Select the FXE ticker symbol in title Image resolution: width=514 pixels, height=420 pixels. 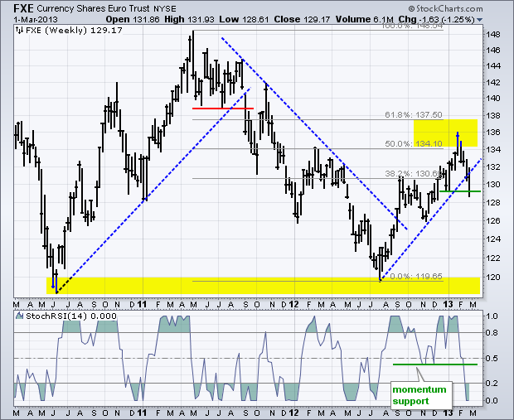coord(23,8)
